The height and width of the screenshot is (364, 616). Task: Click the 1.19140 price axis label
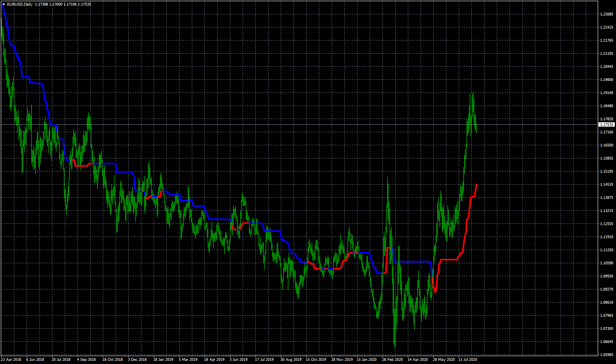(x=606, y=93)
